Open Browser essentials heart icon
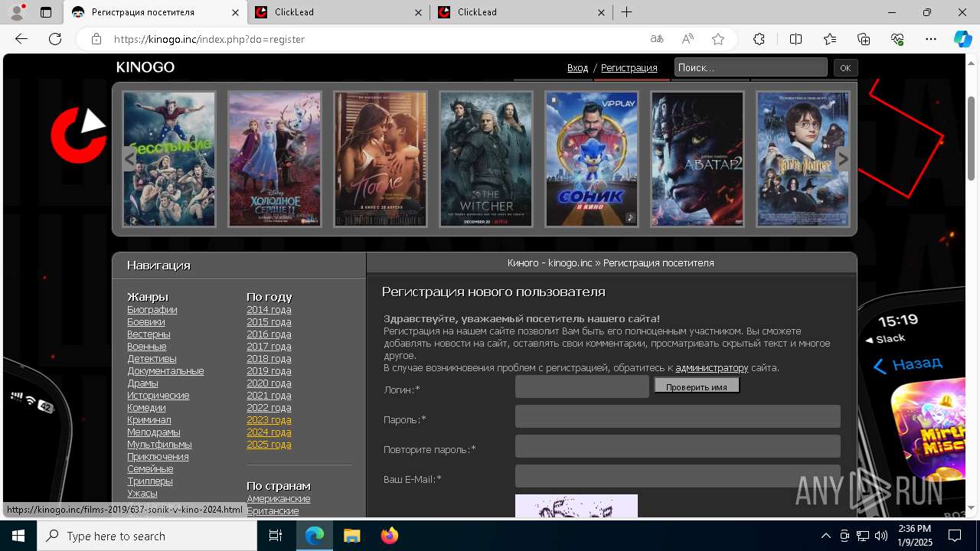Image resolution: width=980 pixels, height=551 pixels. pyautogui.click(x=897, y=39)
